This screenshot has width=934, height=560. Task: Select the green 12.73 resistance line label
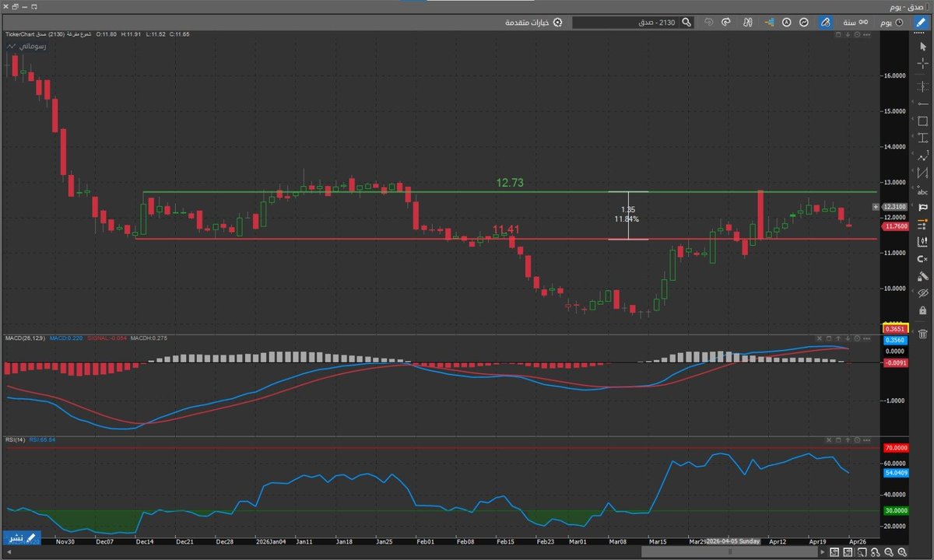tap(510, 183)
